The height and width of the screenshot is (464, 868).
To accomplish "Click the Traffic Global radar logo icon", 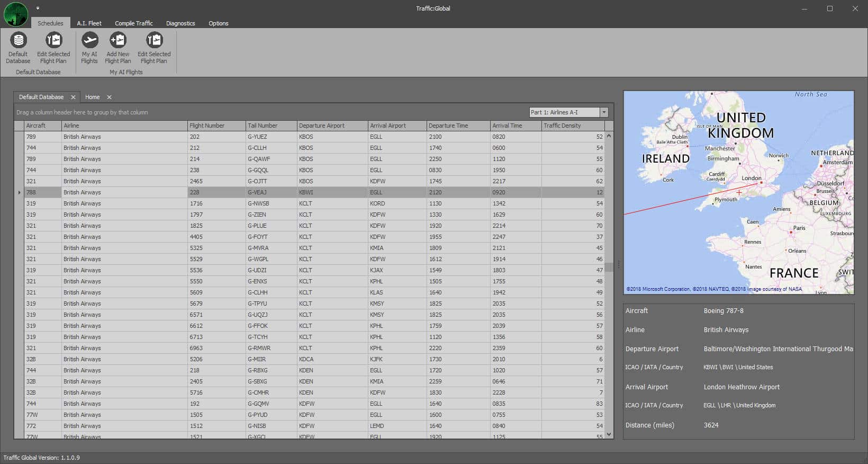I will pyautogui.click(x=16, y=14).
